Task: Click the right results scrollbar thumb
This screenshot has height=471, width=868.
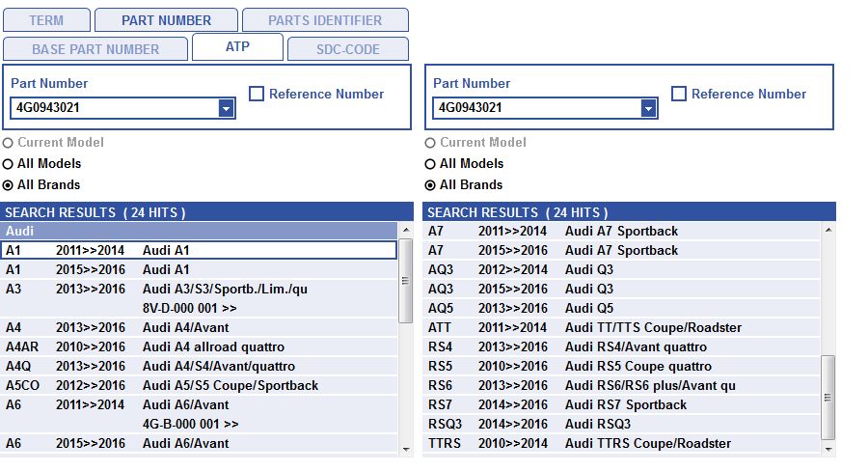Action: tap(828, 398)
